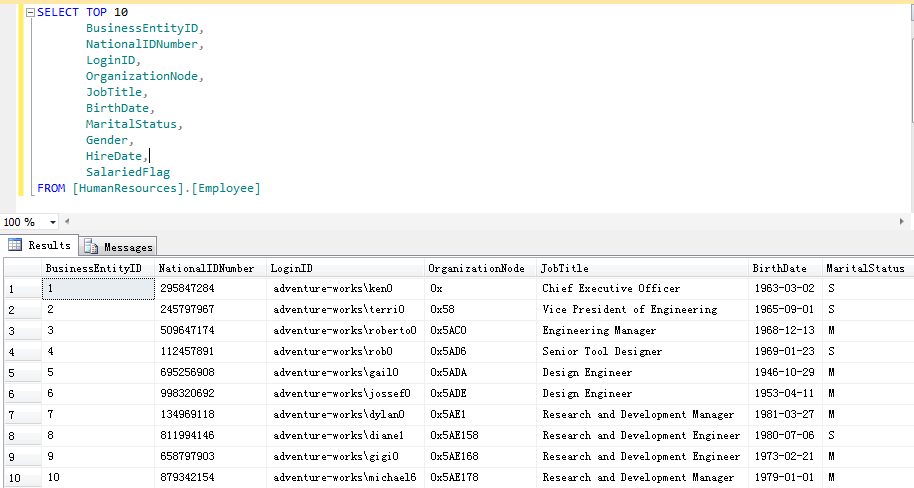Click the HireDate line in query editor
This screenshot has width=914, height=488.
117,156
